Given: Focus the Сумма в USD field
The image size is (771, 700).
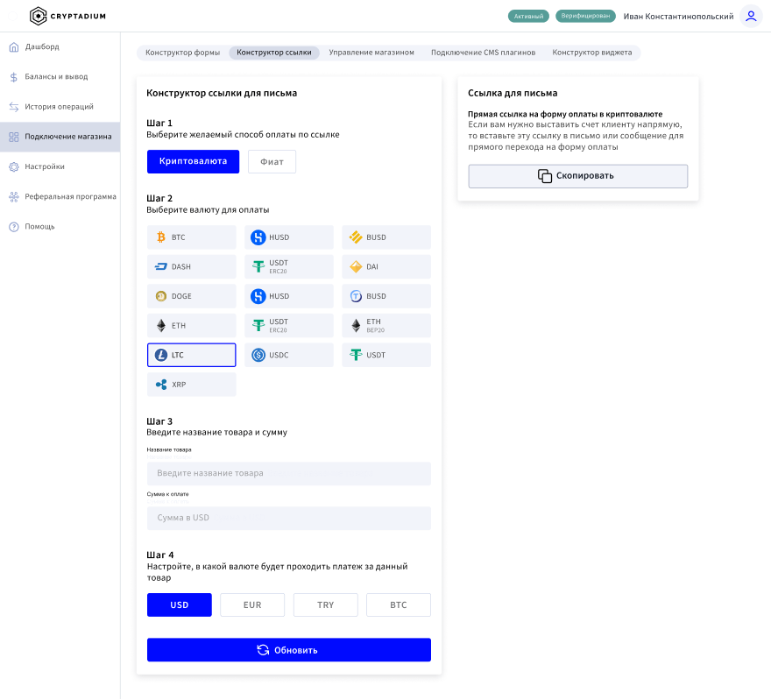Looking at the screenshot, I should (288, 518).
